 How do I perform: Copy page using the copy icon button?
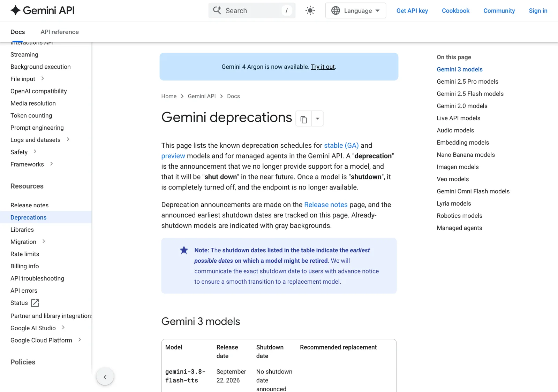(x=303, y=119)
